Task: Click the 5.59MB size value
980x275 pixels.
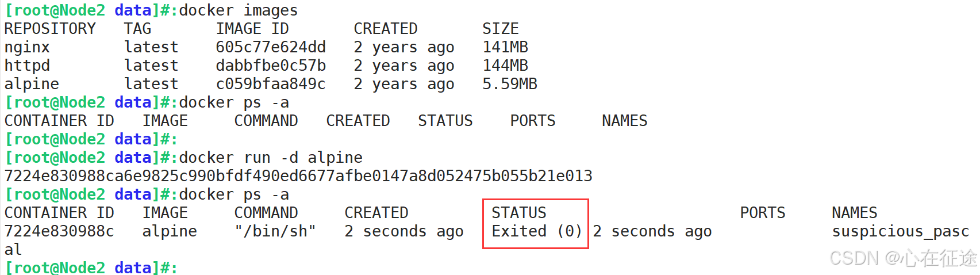Action: pos(510,84)
